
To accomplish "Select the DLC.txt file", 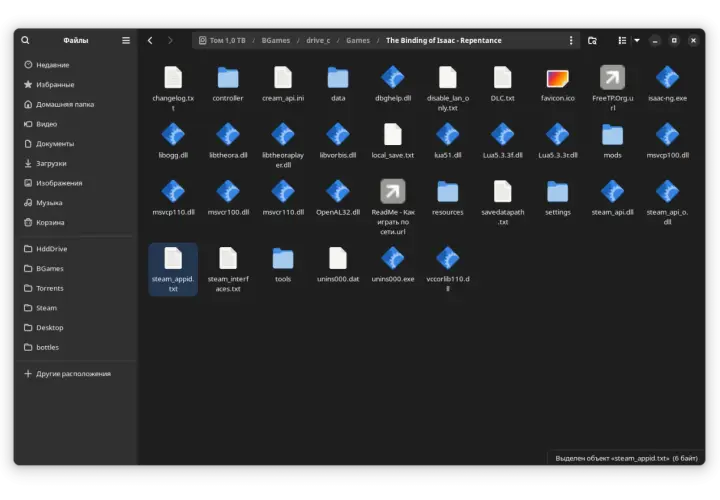I will (x=503, y=84).
